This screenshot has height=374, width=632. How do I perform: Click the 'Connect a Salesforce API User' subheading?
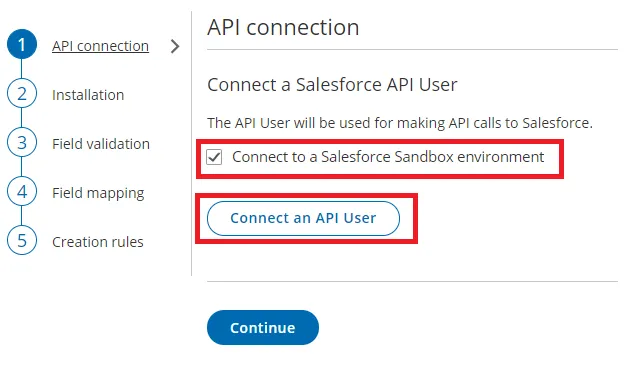coord(332,85)
